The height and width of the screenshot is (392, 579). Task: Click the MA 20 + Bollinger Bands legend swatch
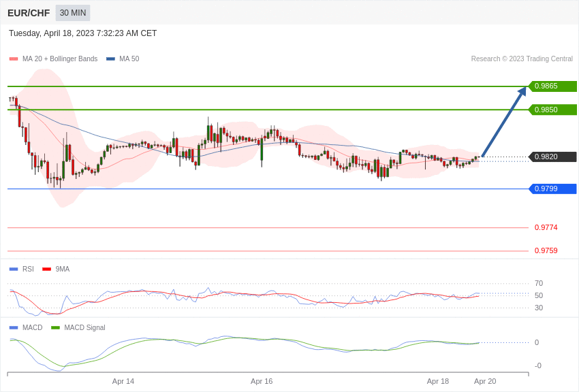[14, 59]
